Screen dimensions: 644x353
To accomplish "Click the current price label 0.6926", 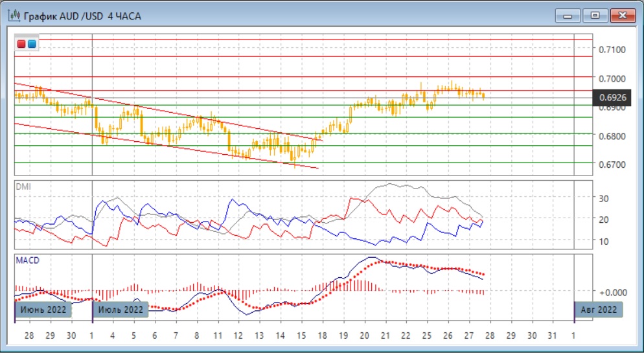I will (611, 98).
